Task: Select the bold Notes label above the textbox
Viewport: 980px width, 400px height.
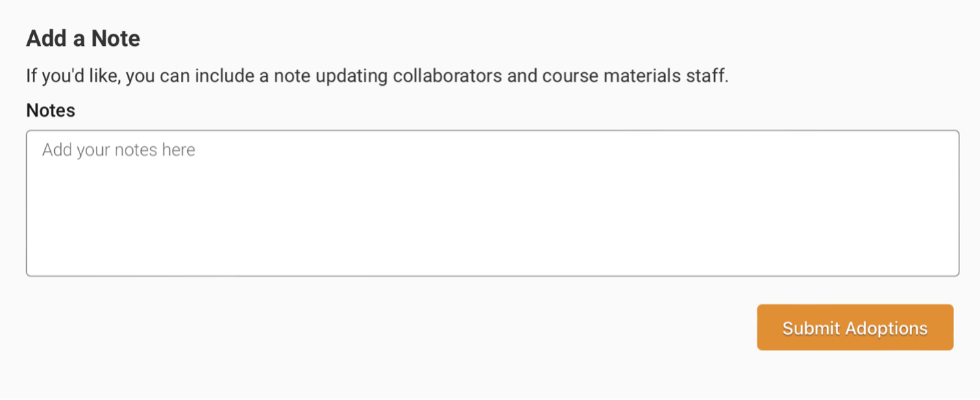Action: point(51,110)
